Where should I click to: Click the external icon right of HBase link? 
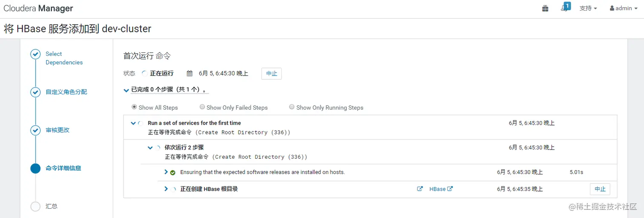tap(450, 189)
